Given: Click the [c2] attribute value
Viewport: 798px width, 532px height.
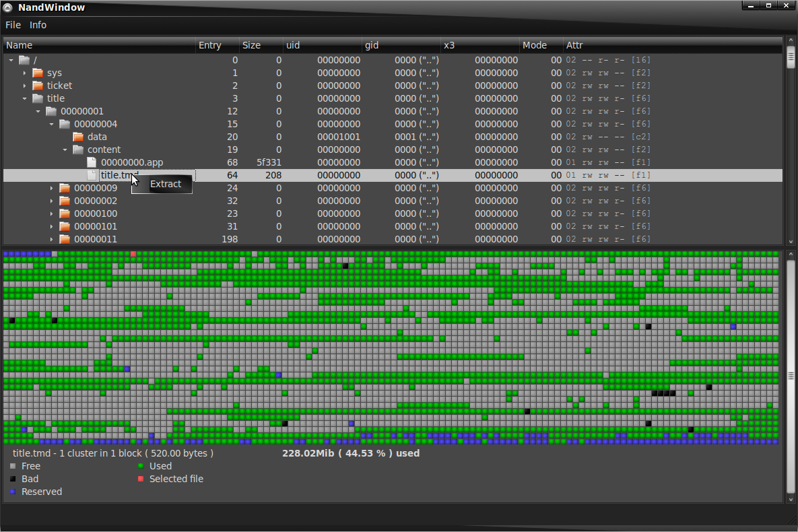Looking at the screenshot, I should pos(640,137).
